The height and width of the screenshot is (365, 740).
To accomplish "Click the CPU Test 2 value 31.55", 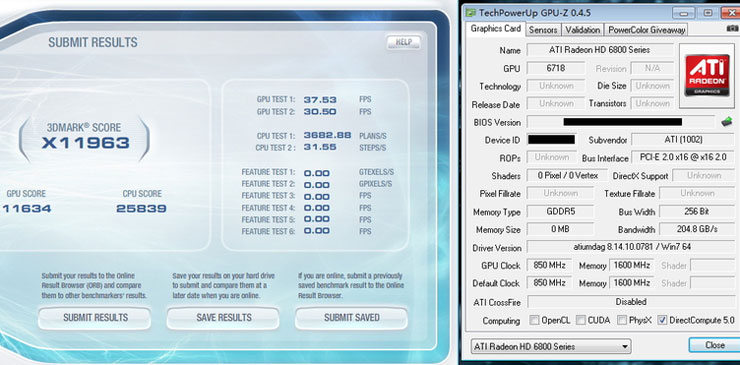I will click(320, 147).
